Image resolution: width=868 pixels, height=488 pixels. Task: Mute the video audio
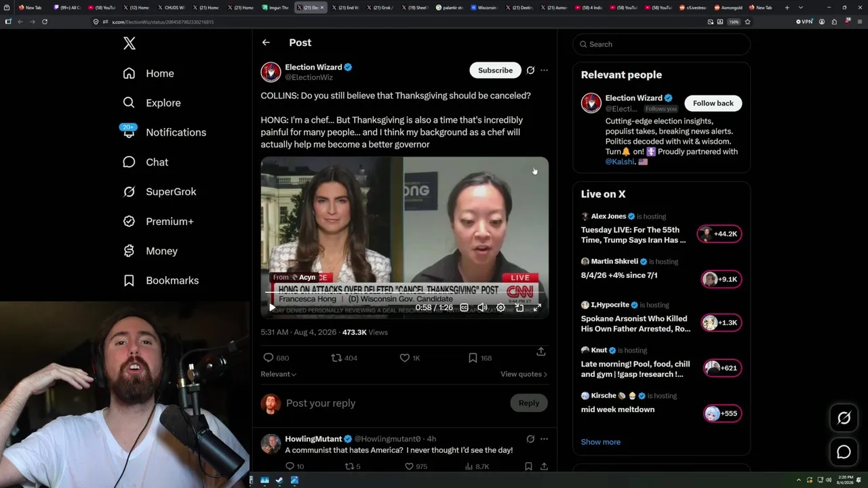pos(482,308)
